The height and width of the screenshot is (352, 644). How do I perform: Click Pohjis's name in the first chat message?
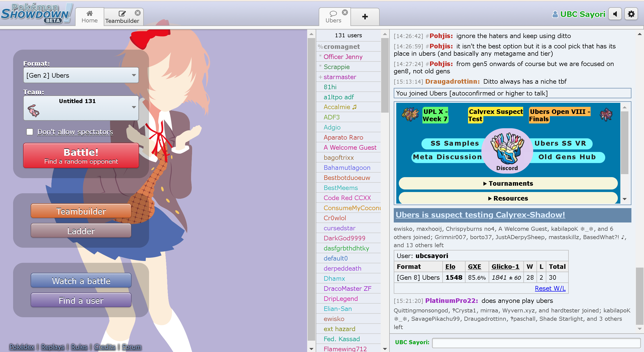pos(441,36)
